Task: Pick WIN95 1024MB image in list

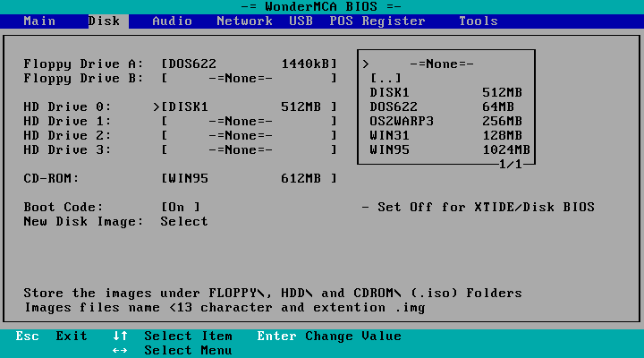Action: 450,150
